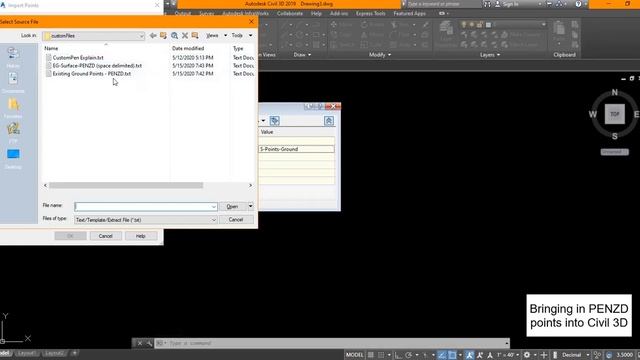Open the Output ribbon tab
Screen dimensions: 640x360
tap(182, 13)
